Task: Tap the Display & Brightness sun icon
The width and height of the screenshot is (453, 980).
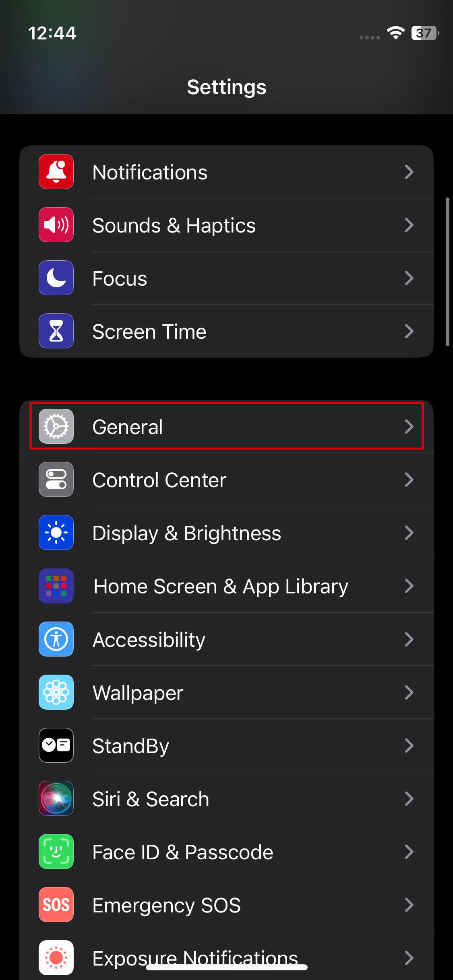Action: click(56, 533)
